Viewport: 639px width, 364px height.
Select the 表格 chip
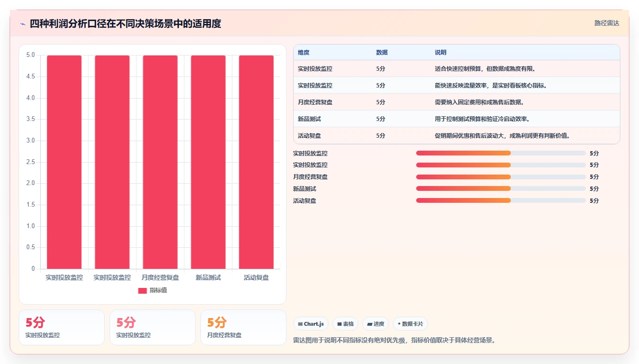point(345,324)
